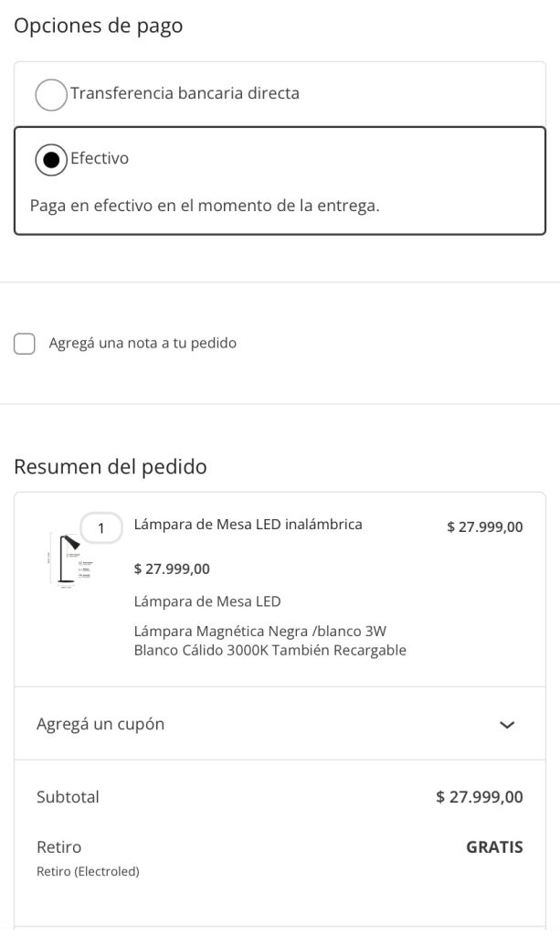Screen dimensions: 560x936
Task: Click the Retiro (Electroled) pickup text
Action: click(88, 872)
